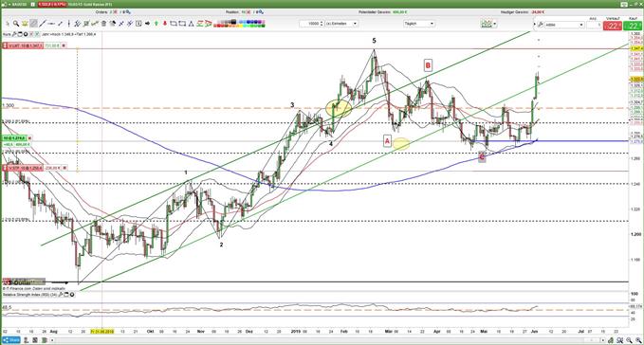Close the VSTP stop order label
Viewport: 644px width, 345px height.
(64, 168)
